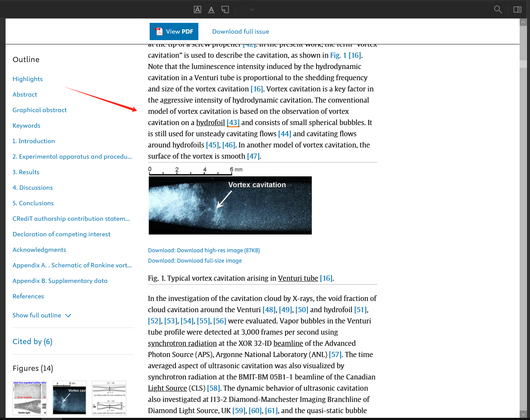
Task: Navigate to 5. Conclusions
Action: (x=33, y=203)
